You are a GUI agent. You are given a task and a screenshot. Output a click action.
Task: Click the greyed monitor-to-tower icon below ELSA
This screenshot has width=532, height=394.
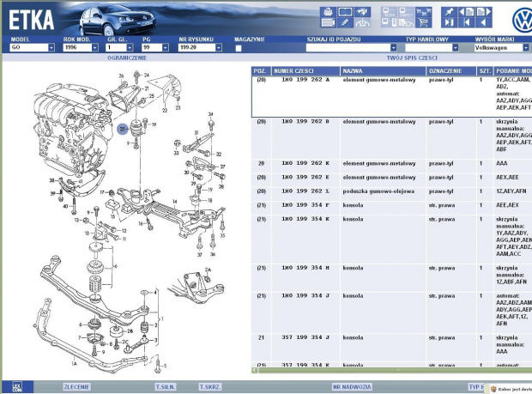tap(389, 22)
